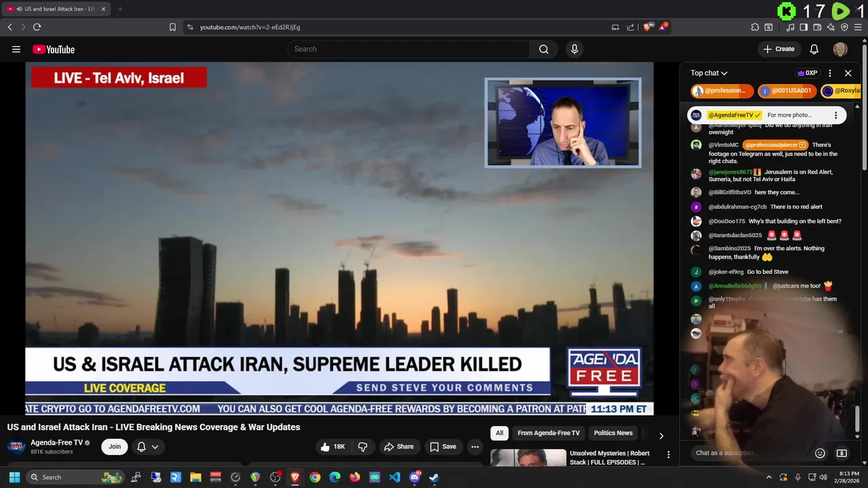Open Brave VPN shield icon
868x488 pixels.
point(844,27)
